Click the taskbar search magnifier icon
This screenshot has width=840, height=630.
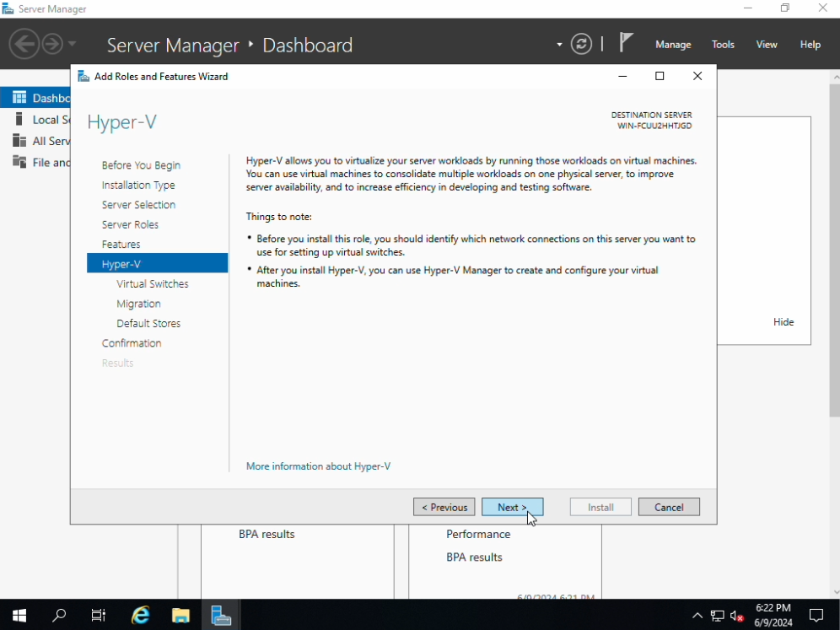pyautogui.click(x=59, y=615)
